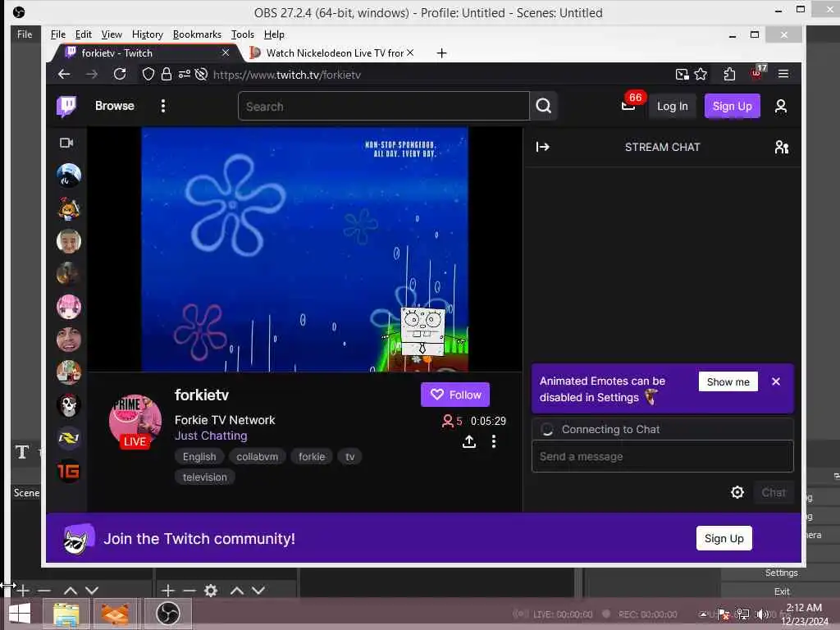This screenshot has height=630, width=840.
Task: Open the pink-haired channel avatar in sidebar
Action: 69,307
